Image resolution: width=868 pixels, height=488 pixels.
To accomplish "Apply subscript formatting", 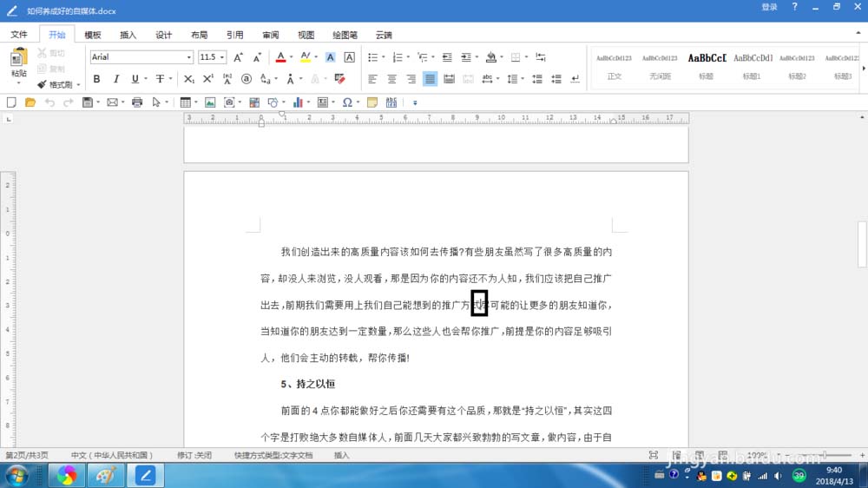I will [189, 79].
